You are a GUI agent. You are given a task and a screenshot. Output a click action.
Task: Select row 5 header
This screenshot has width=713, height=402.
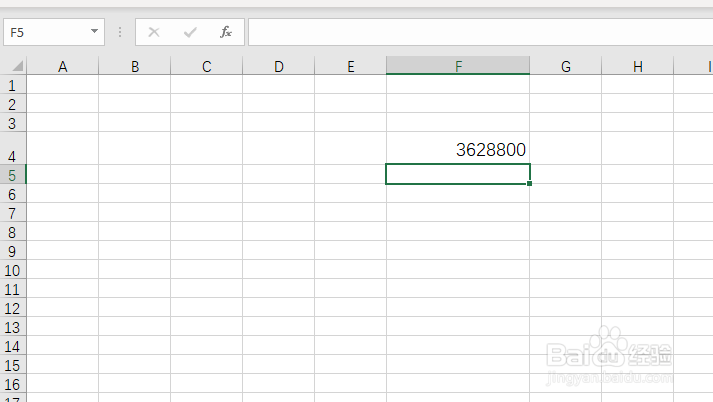click(13, 175)
